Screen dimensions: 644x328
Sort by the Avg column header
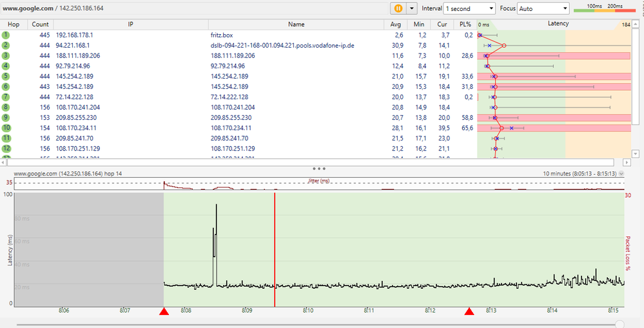[x=396, y=24]
